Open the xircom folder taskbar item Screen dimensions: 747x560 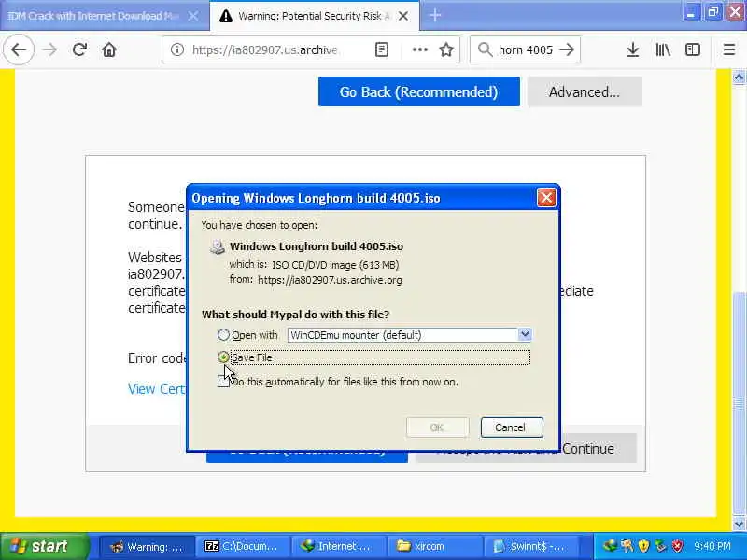coord(434,546)
